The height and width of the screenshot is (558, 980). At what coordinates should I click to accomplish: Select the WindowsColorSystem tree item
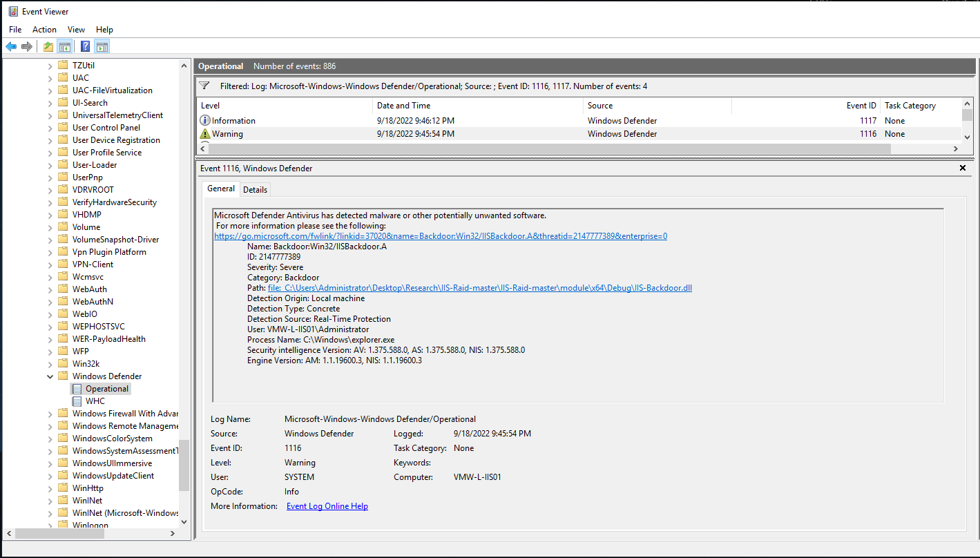113,439
